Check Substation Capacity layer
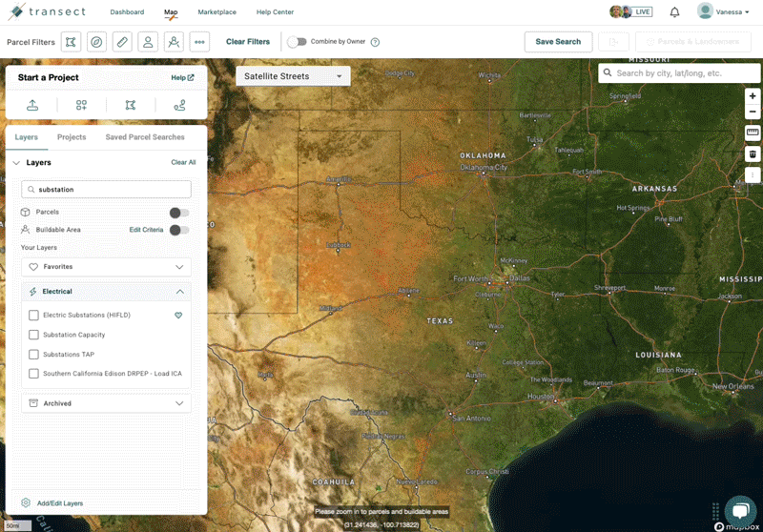 (33, 335)
